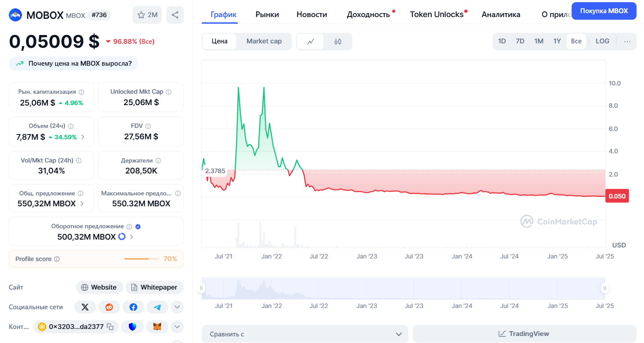Open the Аналитика tab
The height and width of the screenshot is (343, 644).
pyautogui.click(x=501, y=14)
